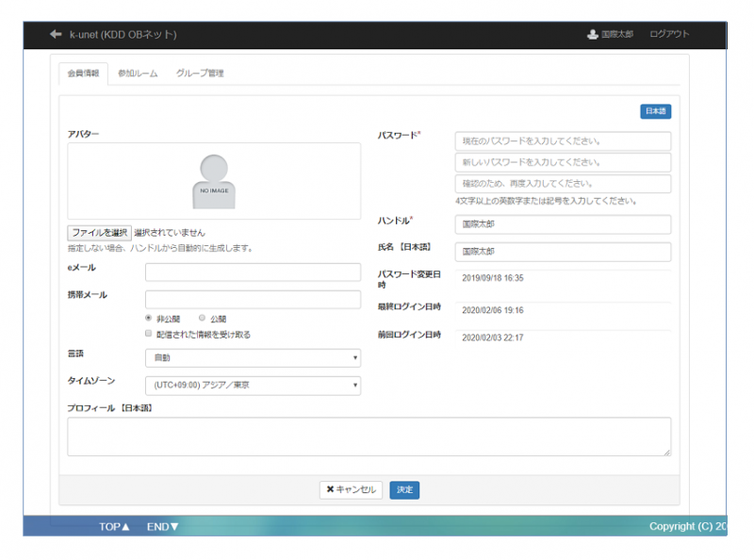Image resolution: width=754 pixels, height=560 pixels.
Task: Click the NO IMAGE avatar placeholder
Action: coord(213,181)
